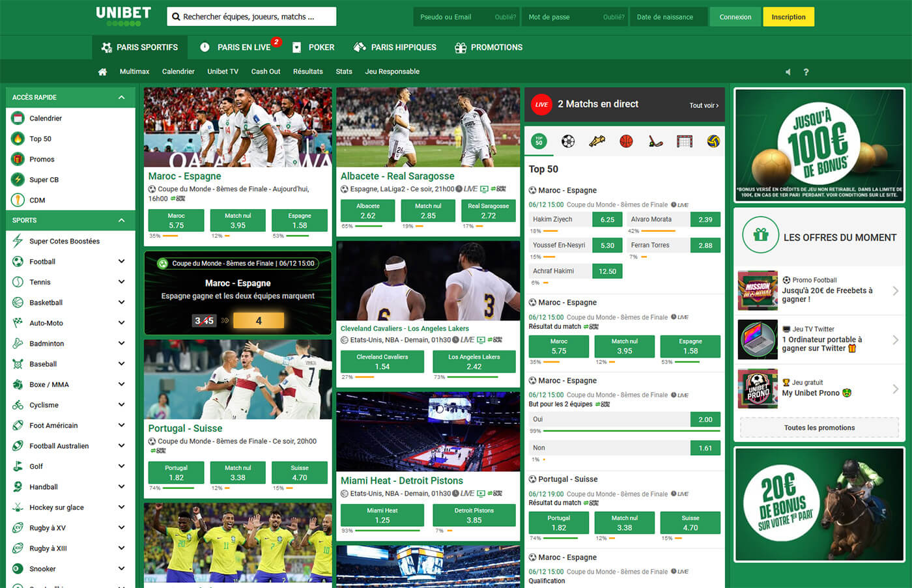Expand the Football sport category

coord(121,261)
